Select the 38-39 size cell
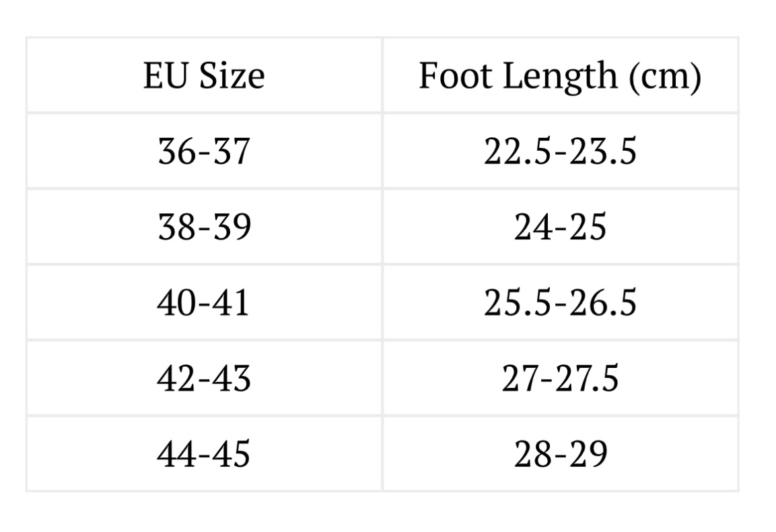 [x=204, y=227]
